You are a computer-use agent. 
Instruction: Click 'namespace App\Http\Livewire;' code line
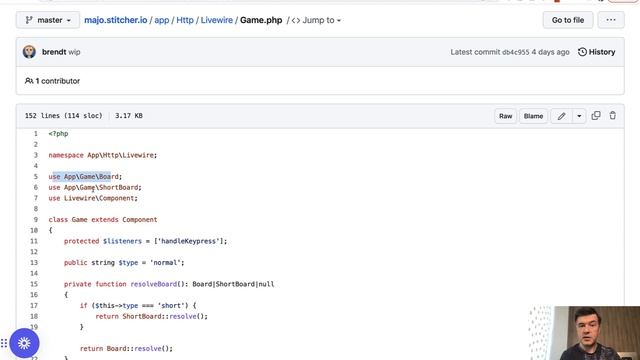point(102,155)
